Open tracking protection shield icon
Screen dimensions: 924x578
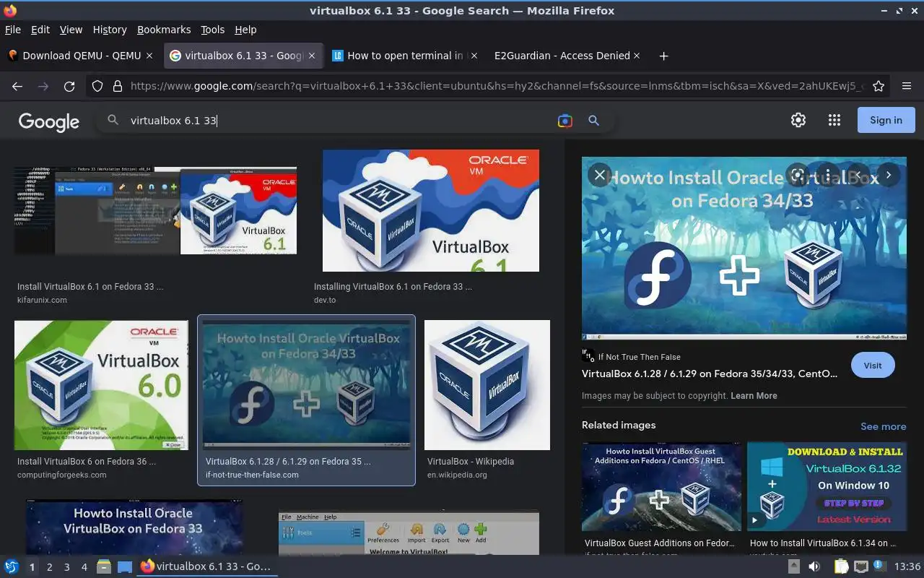coord(97,86)
